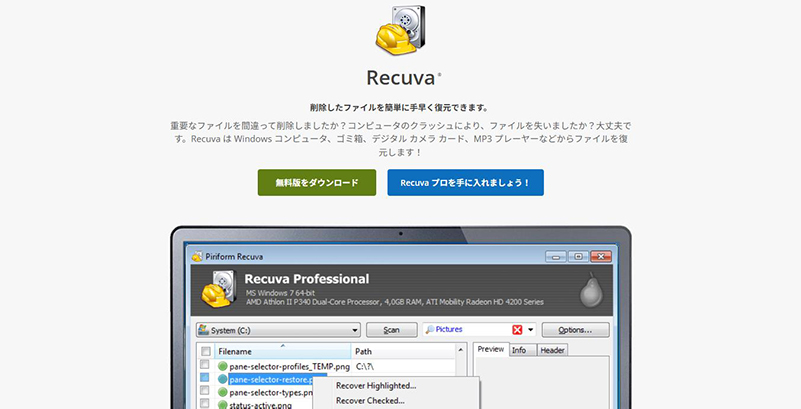Download the free version via green button
Screen dimensions: 801x409
tap(317, 183)
